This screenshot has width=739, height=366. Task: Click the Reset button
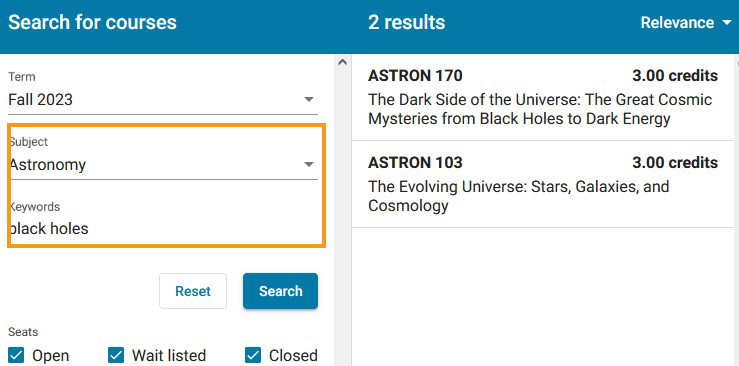(193, 291)
